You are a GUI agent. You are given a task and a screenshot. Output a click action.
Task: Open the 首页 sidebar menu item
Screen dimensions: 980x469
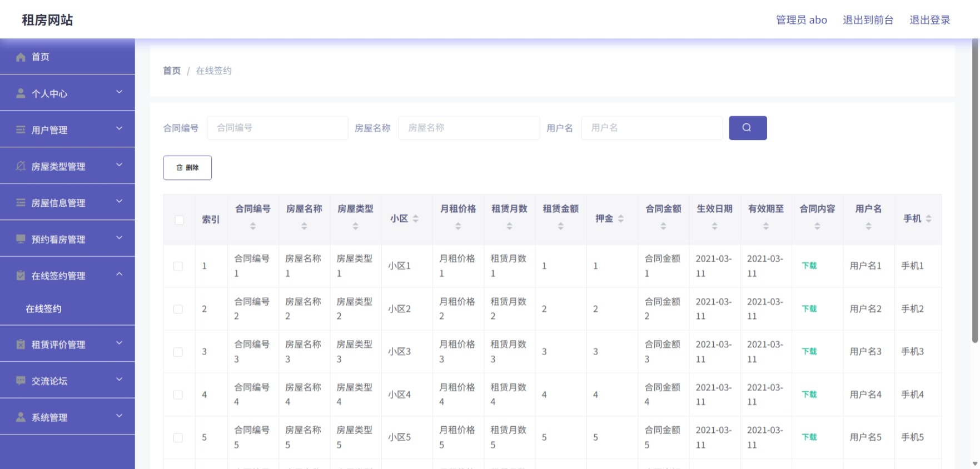(67, 57)
